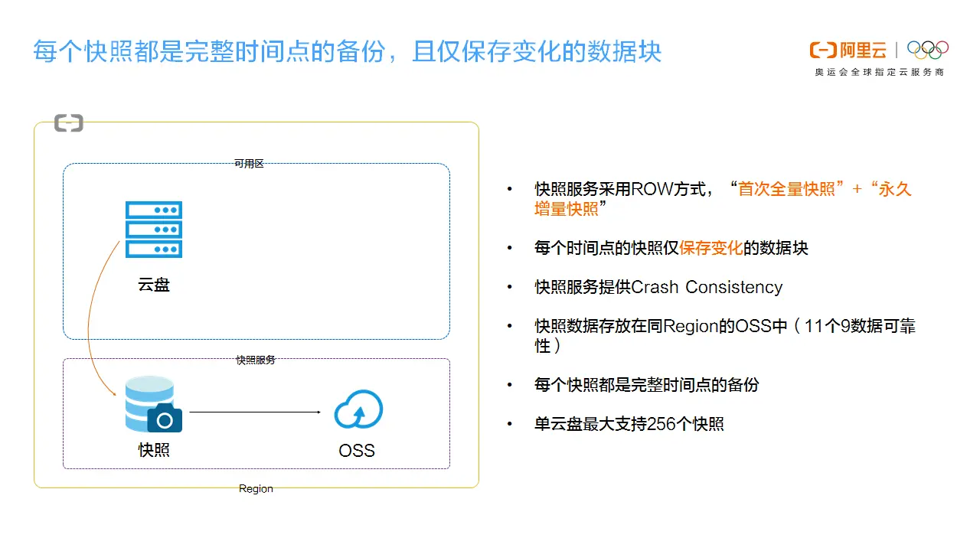Click the OSS label under cloud icon
Screen dimensions: 980x551
click(358, 451)
